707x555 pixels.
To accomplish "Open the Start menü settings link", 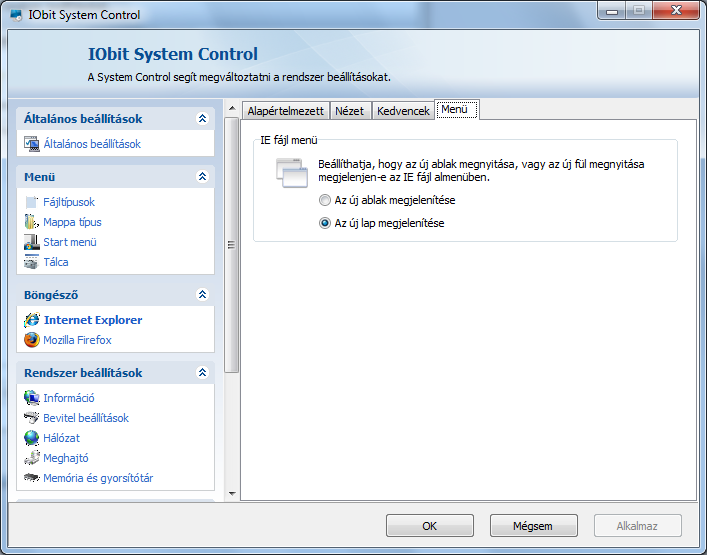I will coord(70,242).
